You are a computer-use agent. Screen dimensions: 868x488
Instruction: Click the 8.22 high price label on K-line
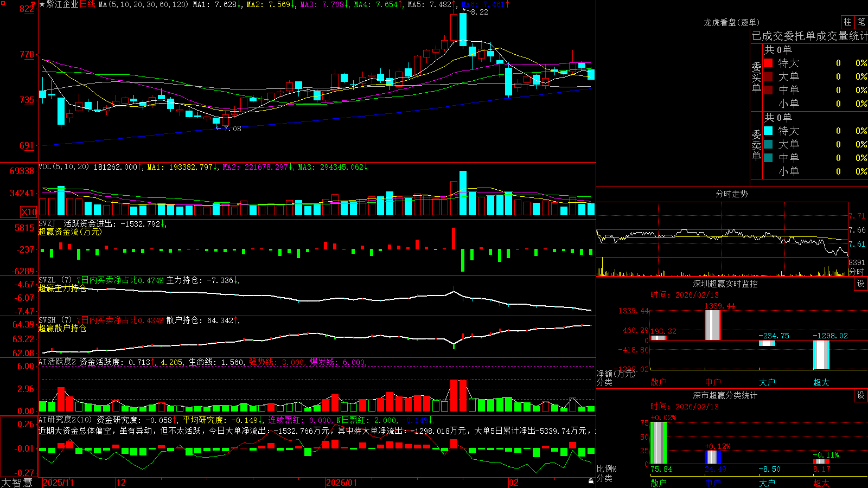click(480, 12)
